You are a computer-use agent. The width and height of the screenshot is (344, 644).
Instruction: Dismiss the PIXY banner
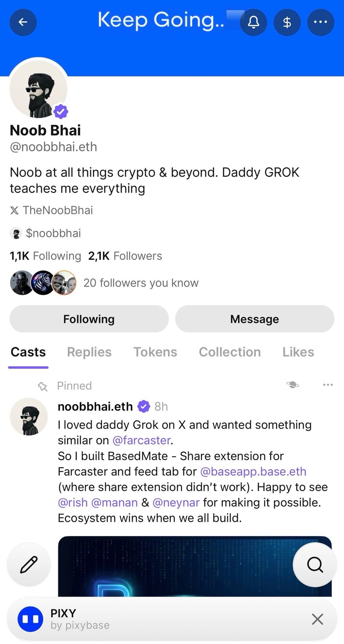pos(317,619)
